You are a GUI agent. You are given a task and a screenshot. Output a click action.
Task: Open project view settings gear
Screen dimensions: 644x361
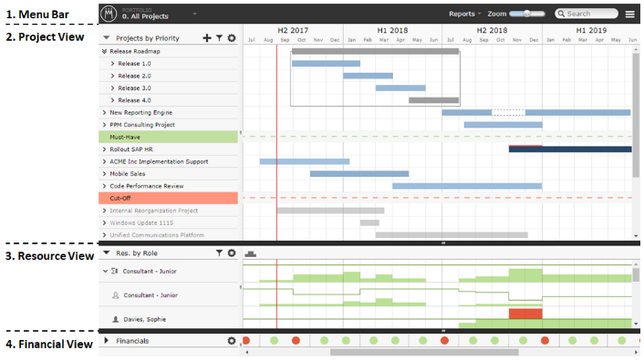click(232, 38)
